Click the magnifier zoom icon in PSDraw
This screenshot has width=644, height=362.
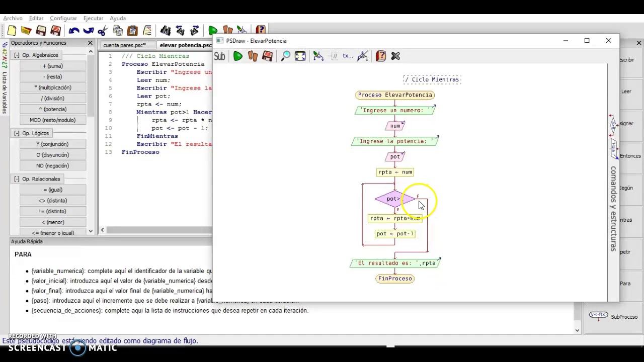[x=285, y=56]
